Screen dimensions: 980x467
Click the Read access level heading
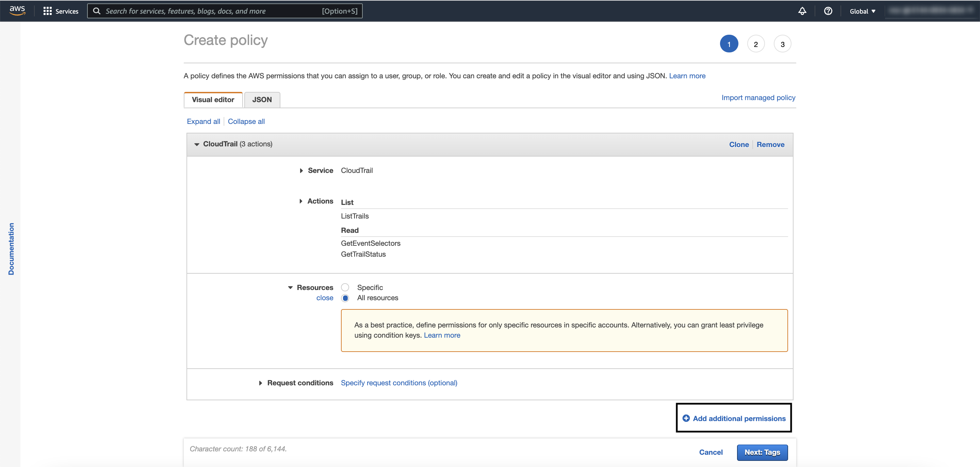(349, 230)
